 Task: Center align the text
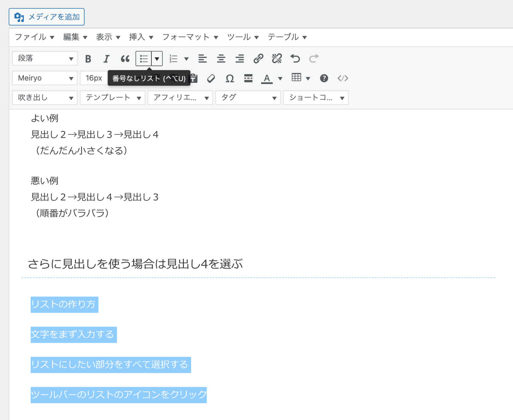(x=221, y=58)
